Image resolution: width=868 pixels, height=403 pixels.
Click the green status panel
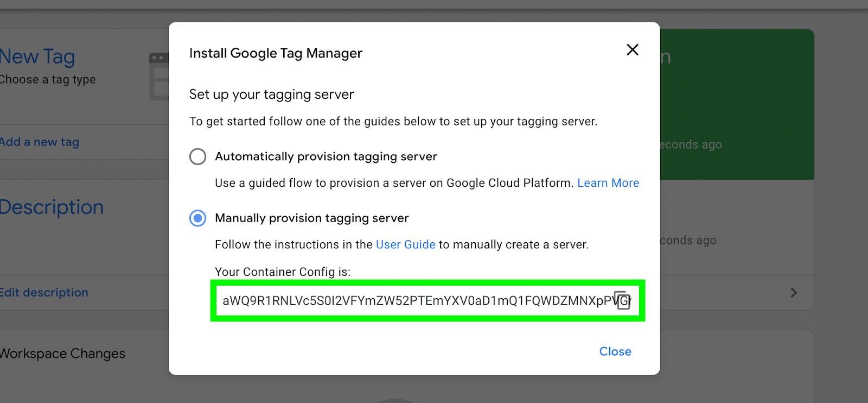737,104
